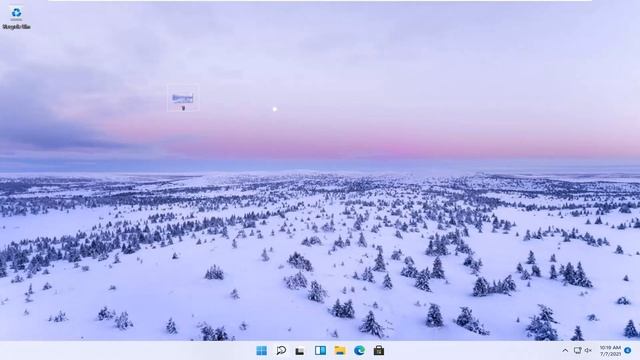Open network status in the system tray
Screen dimensions: 640x360
(x=578, y=351)
